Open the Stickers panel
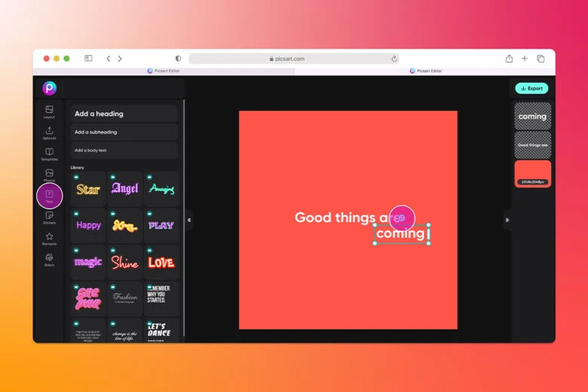Image resolution: width=588 pixels, height=392 pixels. [x=49, y=217]
